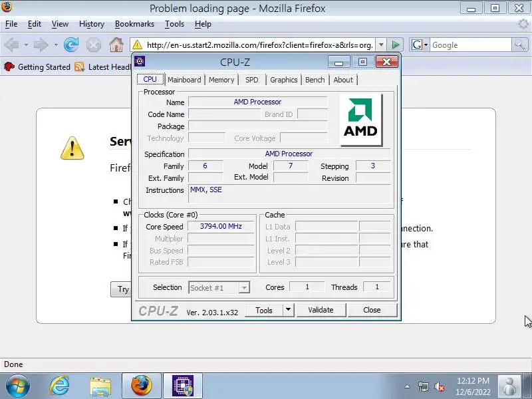Click the Google search engine icon

[417, 45]
